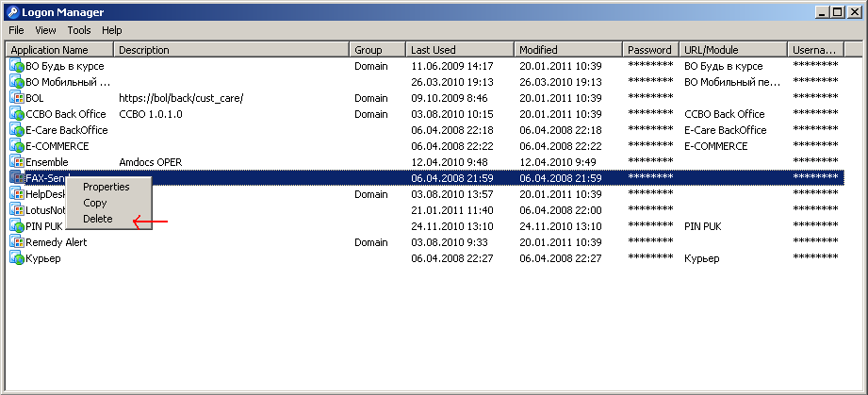Minimize the Logon Manager window
This screenshot has width=868, height=395.
[824, 11]
